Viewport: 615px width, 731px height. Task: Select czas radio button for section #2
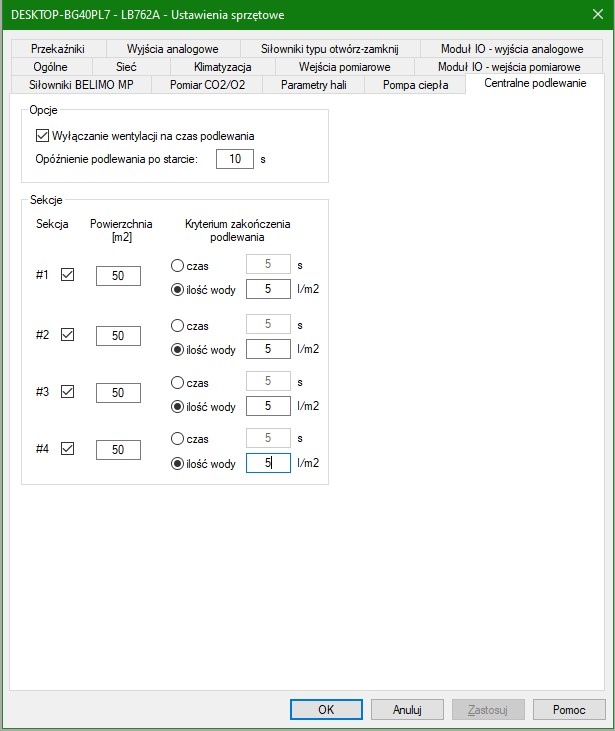(x=177, y=325)
